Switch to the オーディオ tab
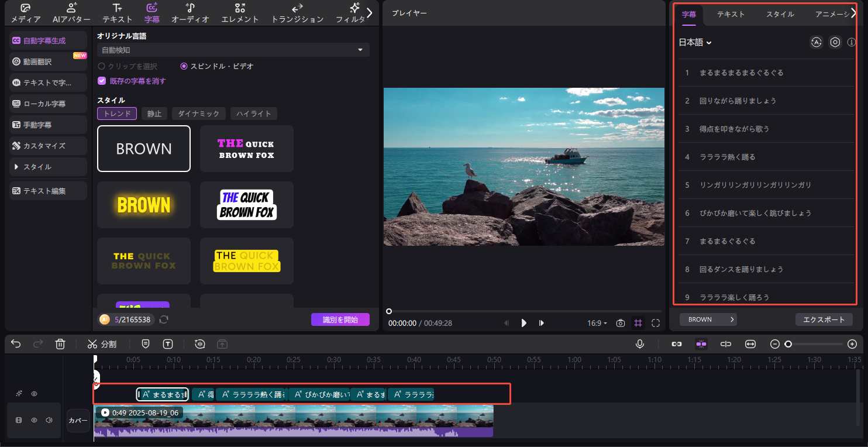 pos(190,13)
